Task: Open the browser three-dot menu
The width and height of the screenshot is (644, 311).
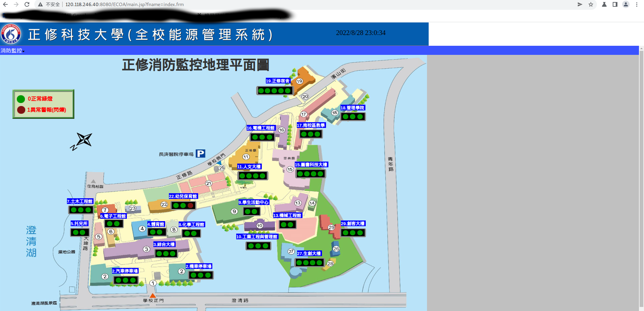Action: pyautogui.click(x=637, y=4)
